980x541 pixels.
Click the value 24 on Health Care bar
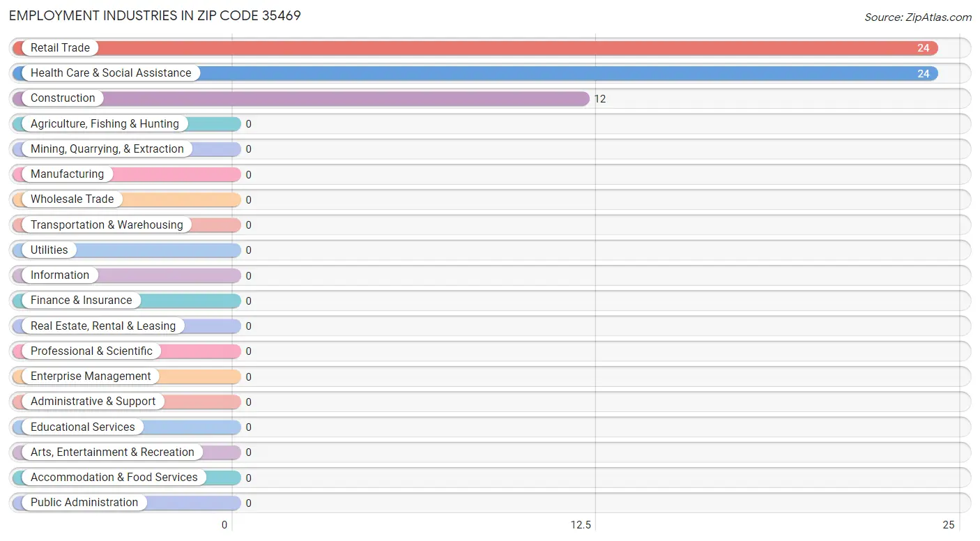(924, 73)
